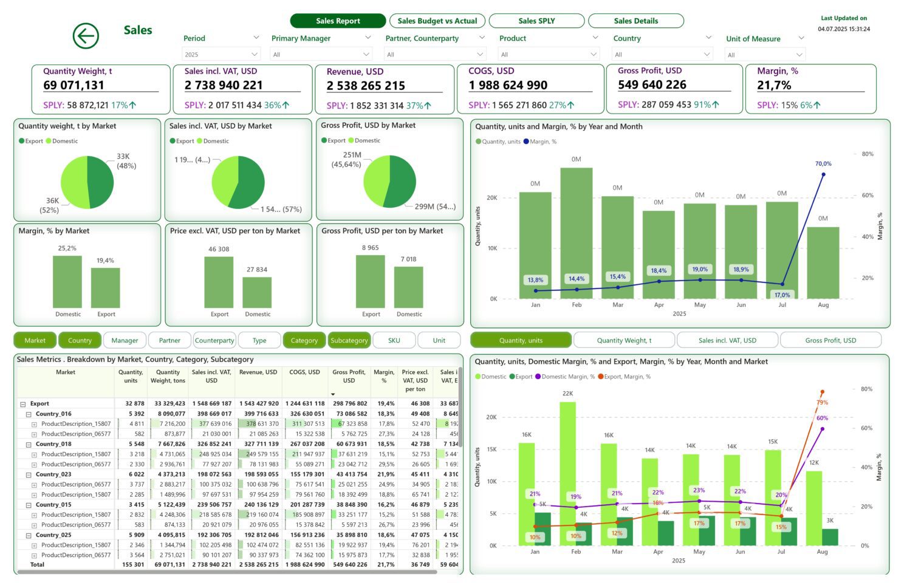This screenshot has width=907, height=588.
Task: Toggle the Category breakdown button
Action: [304, 341]
